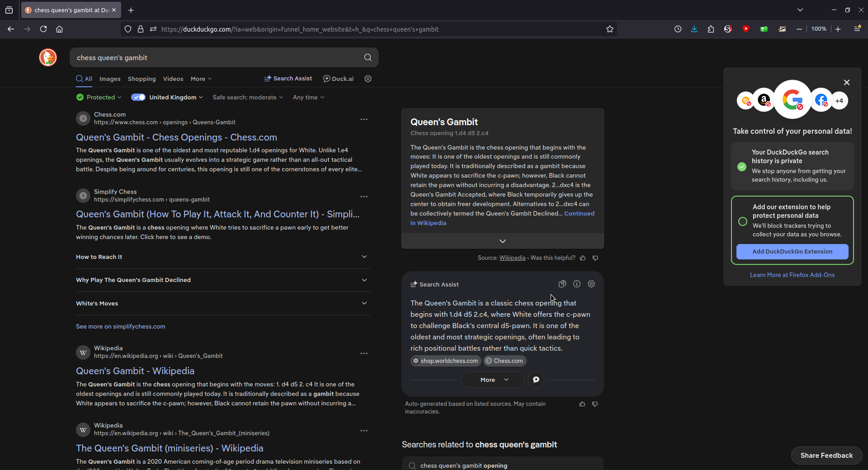Select the extension protection radio circle

click(743, 221)
